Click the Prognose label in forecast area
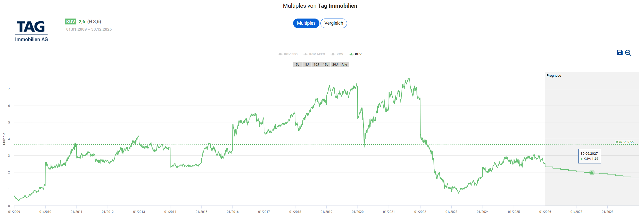 pyautogui.click(x=554, y=76)
